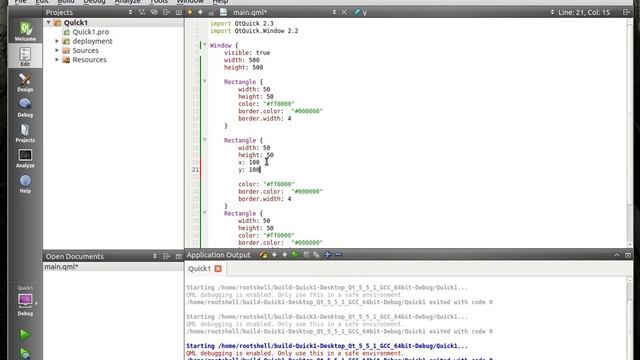Split the Projects side panel
The image size is (640, 360).
click(167, 12)
